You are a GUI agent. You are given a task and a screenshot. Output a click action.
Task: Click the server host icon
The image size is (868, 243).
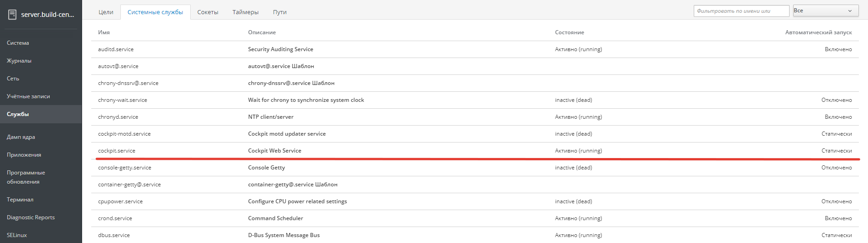tap(12, 15)
